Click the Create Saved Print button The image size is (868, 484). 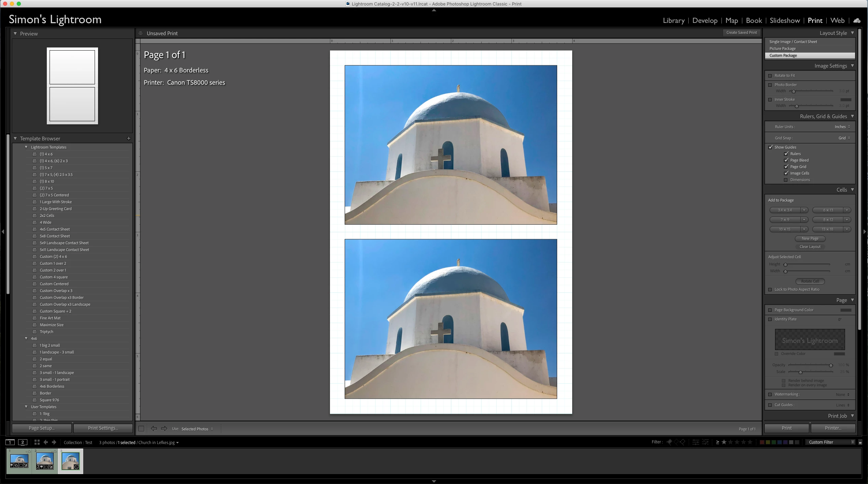click(741, 32)
